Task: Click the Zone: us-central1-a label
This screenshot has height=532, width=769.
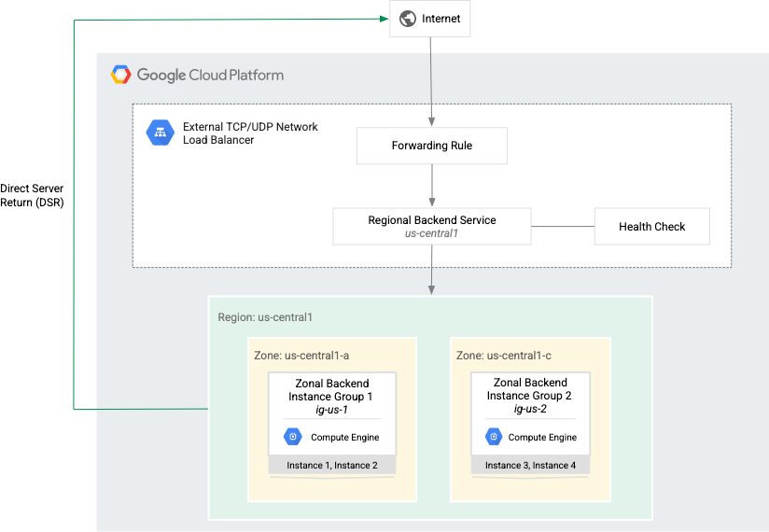Action: [301, 356]
